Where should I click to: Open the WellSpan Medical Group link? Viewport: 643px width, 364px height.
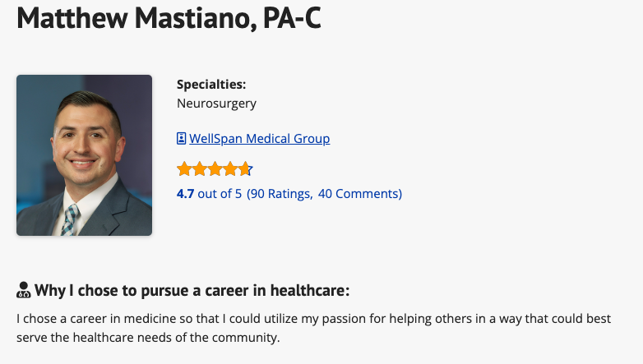259,139
